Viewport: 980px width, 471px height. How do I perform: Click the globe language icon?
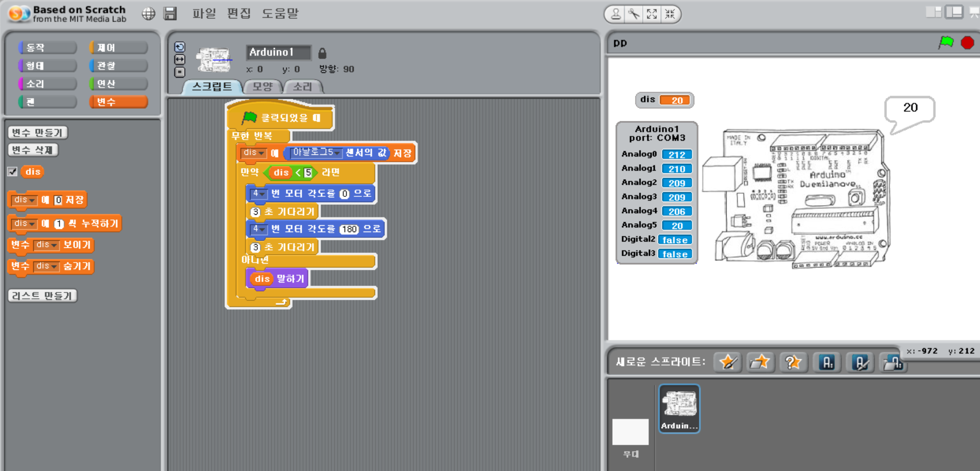[149, 14]
